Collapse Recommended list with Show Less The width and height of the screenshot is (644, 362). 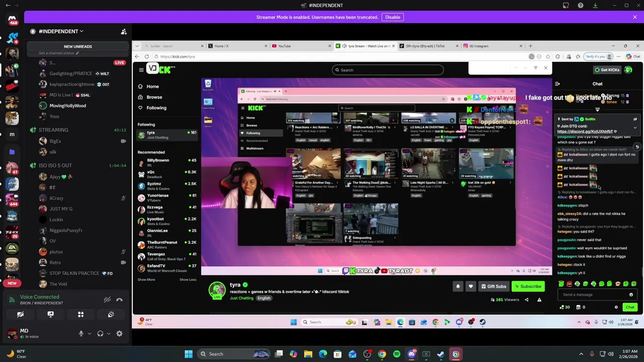click(188, 280)
